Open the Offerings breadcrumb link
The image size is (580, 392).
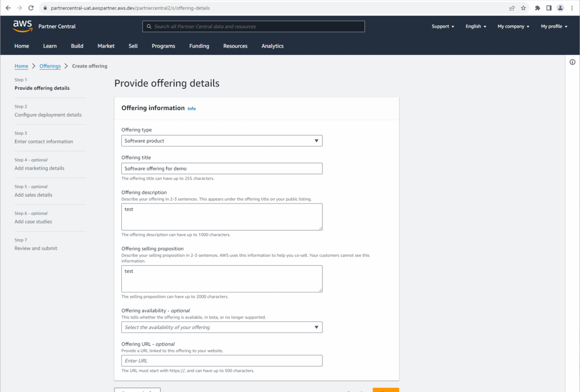tap(50, 66)
